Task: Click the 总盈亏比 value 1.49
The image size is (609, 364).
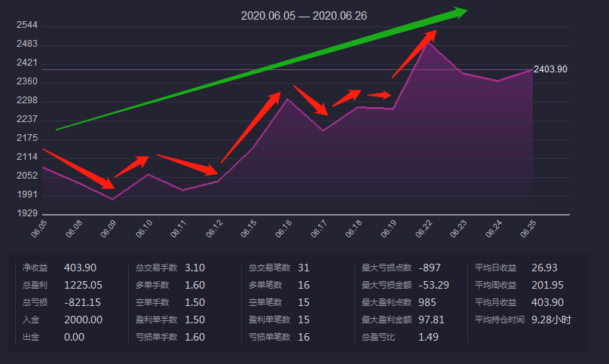Action: (x=428, y=337)
